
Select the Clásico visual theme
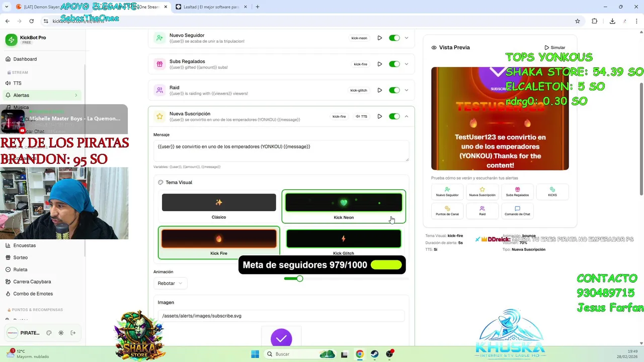click(x=219, y=207)
